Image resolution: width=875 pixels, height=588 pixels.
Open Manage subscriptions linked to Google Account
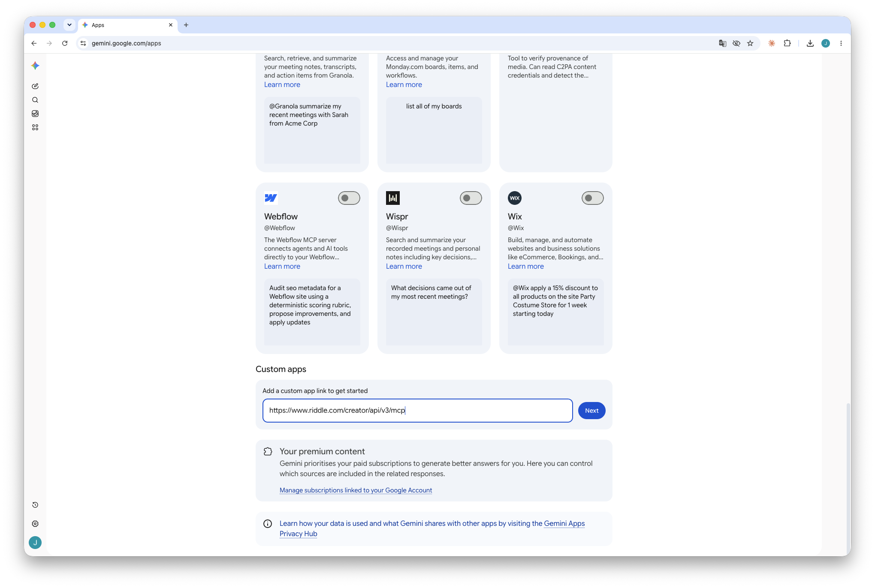(x=356, y=490)
